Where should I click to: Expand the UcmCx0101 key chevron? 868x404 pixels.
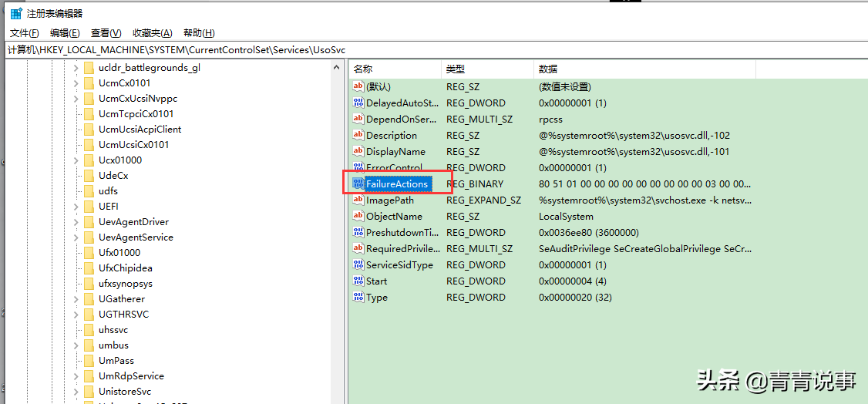(x=76, y=83)
